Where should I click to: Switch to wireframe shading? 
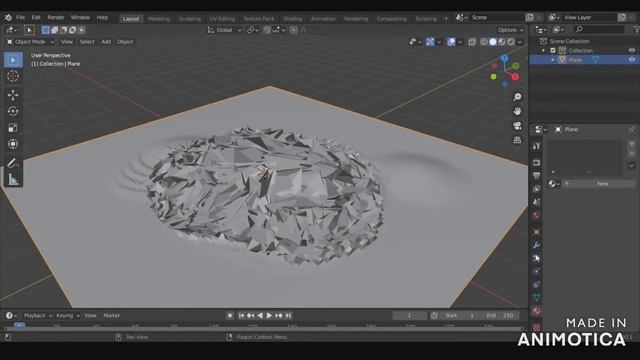pyautogui.click(x=484, y=42)
